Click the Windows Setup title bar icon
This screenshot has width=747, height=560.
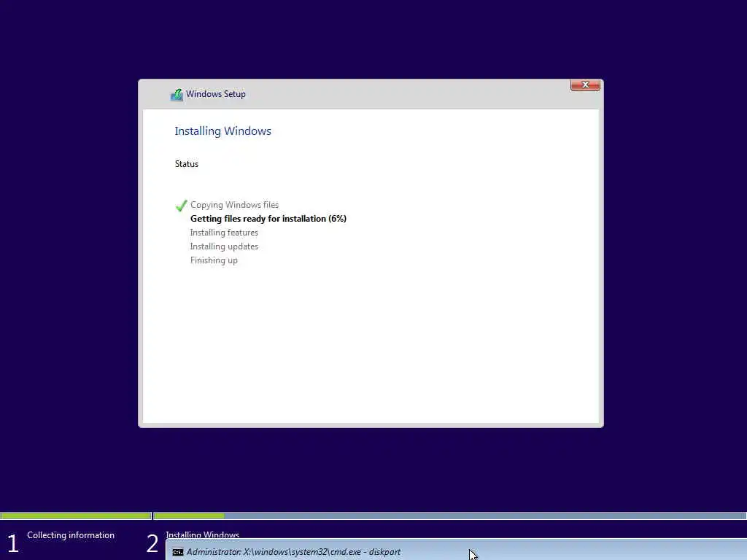(x=177, y=95)
